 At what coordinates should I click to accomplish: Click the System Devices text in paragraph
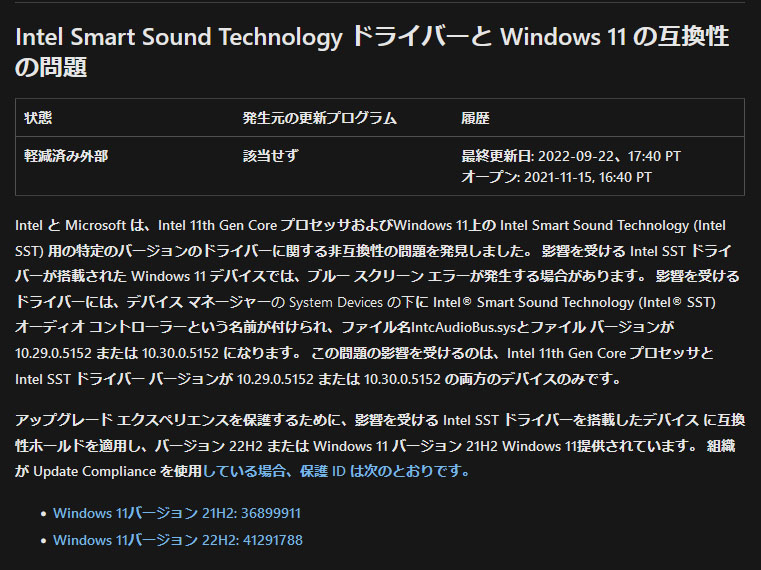pos(340,301)
